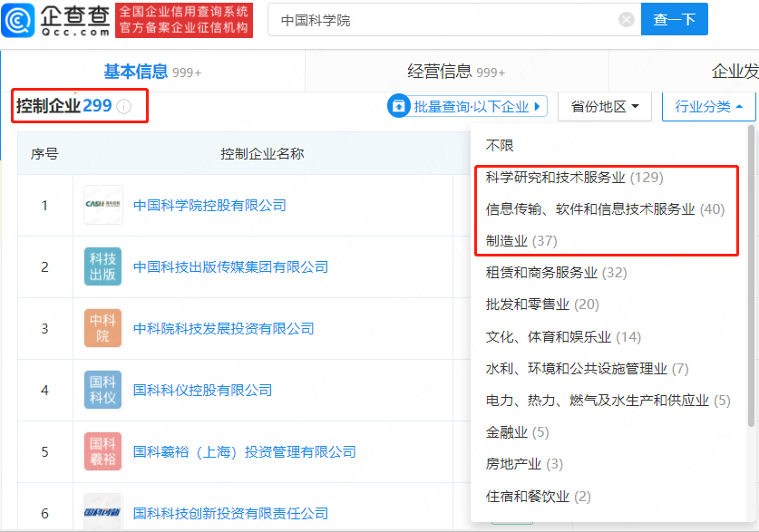Image resolution: width=759 pixels, height=532 pixels.
Task: Click the 中科院 company logo
Action: pos(103,328)
